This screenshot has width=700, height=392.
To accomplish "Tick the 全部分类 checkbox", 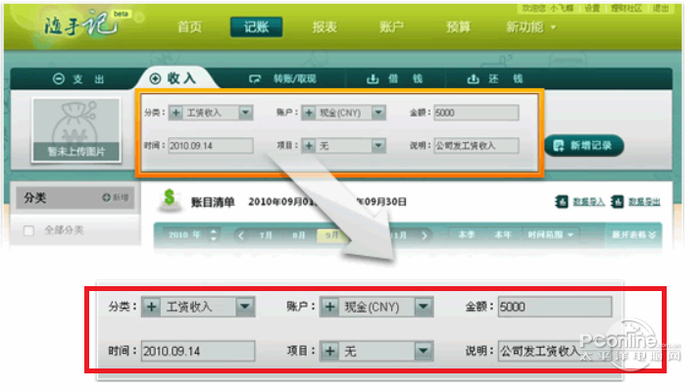I will [x=29, y=231].
